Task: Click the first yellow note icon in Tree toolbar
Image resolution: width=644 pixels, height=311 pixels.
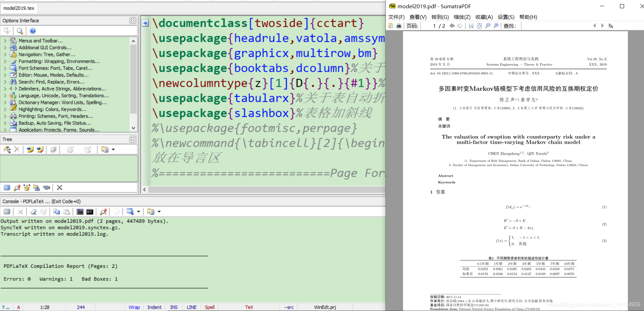Action: coord(30,149)
